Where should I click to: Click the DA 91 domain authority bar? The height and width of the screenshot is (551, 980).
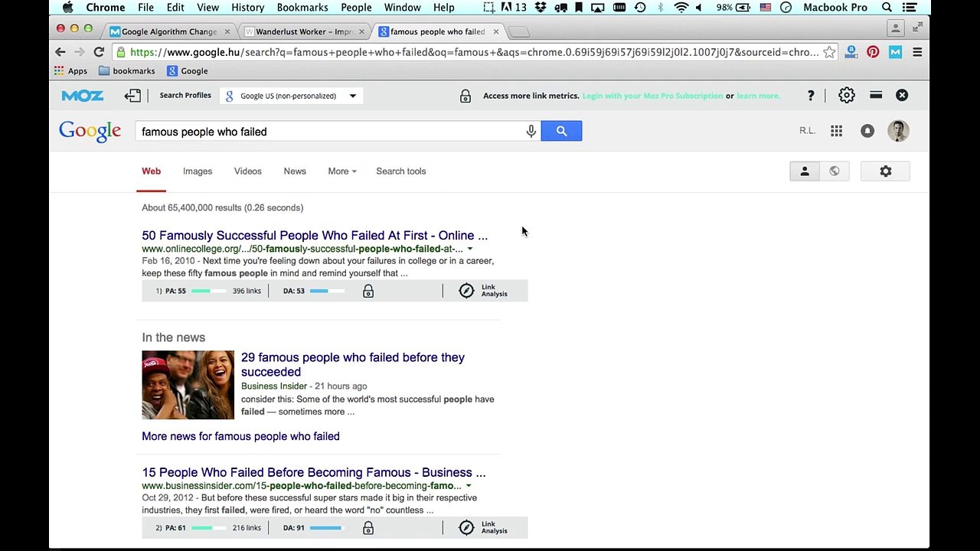[327, 528]
